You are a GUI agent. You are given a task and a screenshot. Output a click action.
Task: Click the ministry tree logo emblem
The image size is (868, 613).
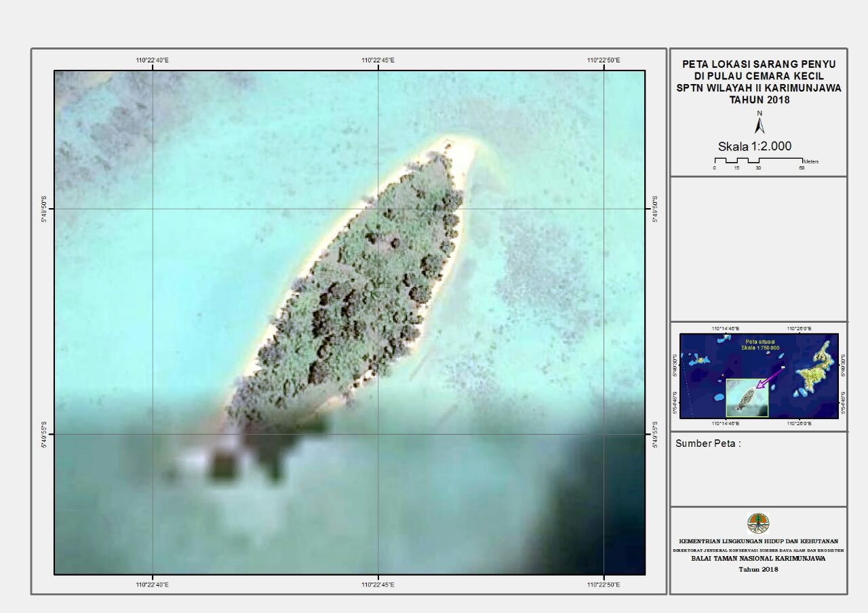point(757,523)
